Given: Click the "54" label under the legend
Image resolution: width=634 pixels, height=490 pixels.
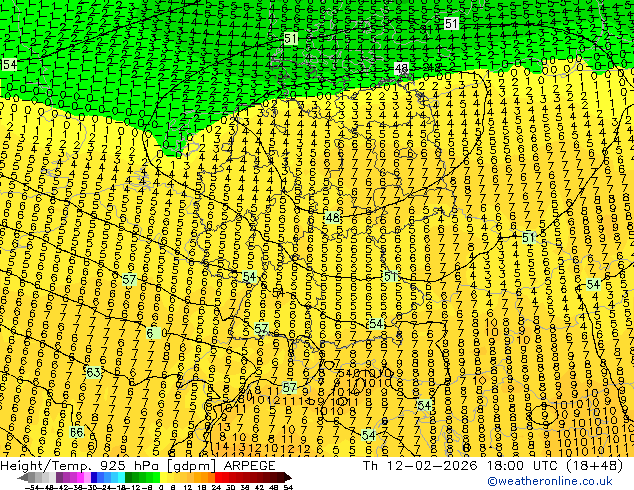Looking at the screenshot, I should click(288, 487).
